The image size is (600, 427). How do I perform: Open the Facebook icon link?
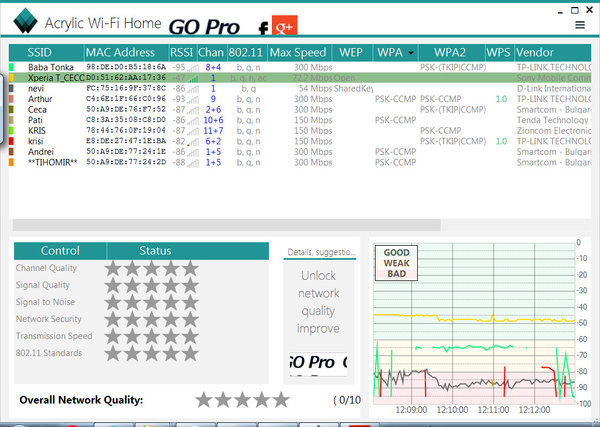pos(263,28)
